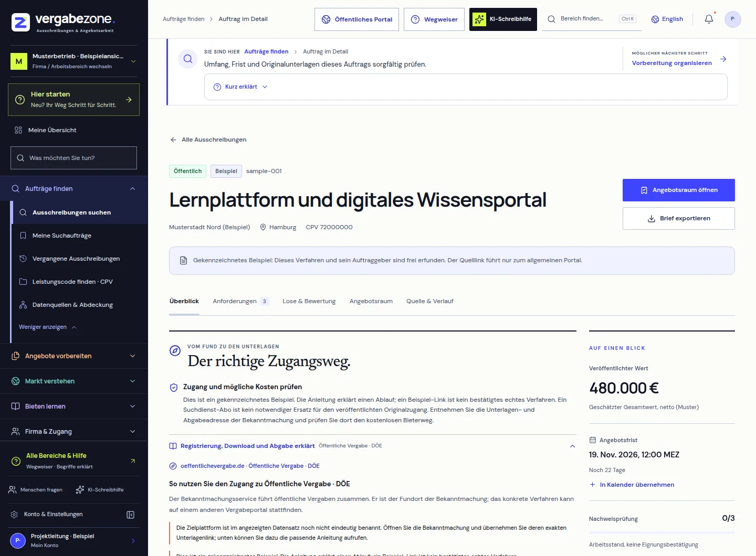
Task: Open the Musterbetrieb workspace switcher chevron
Action: 133,61
